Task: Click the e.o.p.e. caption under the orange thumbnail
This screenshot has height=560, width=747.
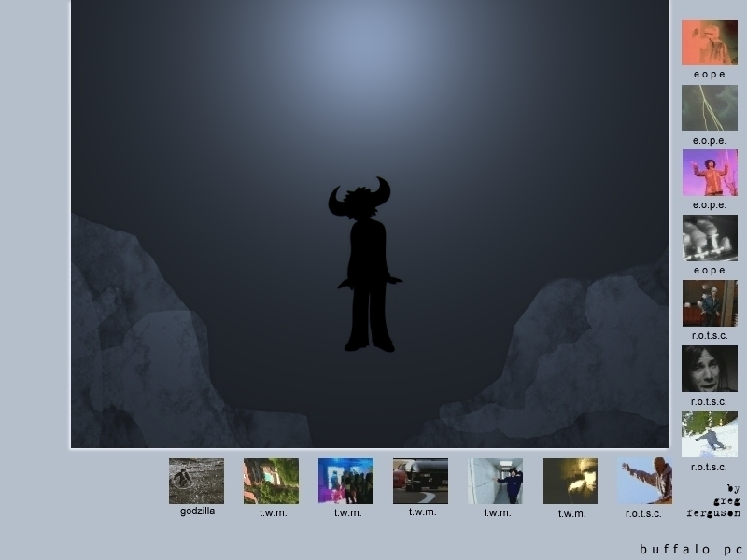Action: (710, 75)
